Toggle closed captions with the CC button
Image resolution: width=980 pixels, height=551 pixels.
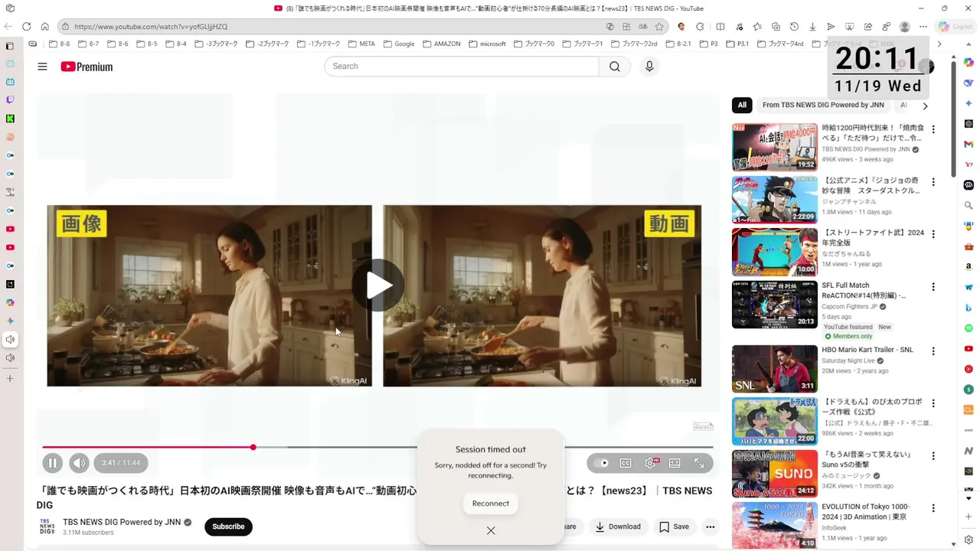click(x=626, y=463)
